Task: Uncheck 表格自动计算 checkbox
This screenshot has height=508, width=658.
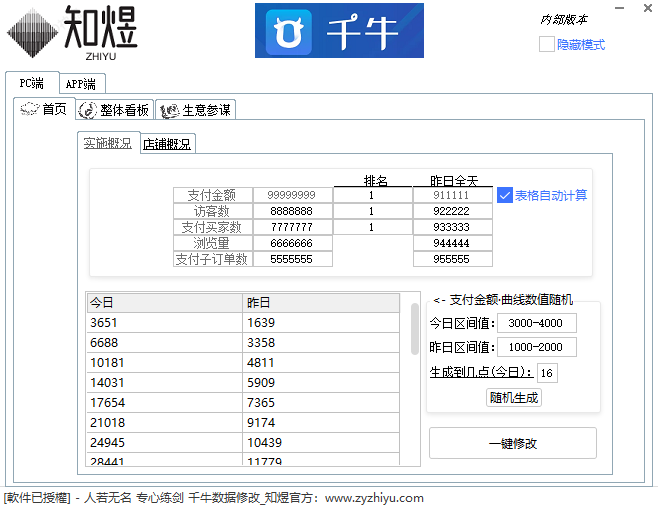Action: (504, 195)
